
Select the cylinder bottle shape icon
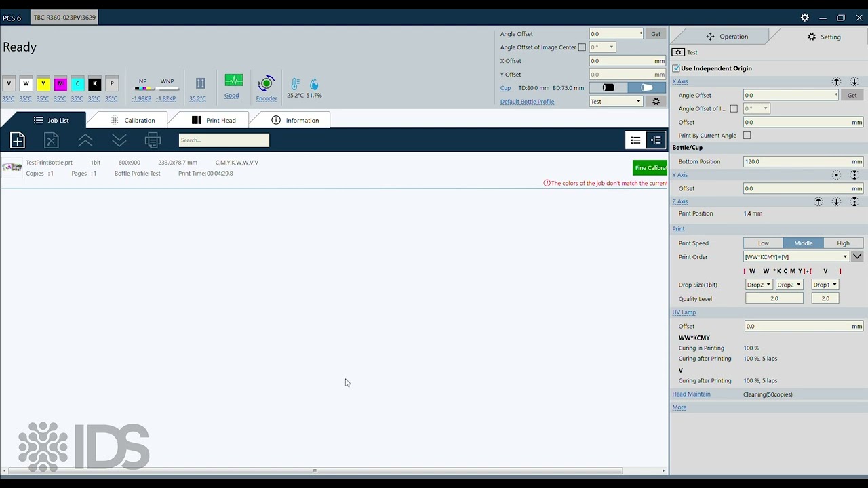608,88
